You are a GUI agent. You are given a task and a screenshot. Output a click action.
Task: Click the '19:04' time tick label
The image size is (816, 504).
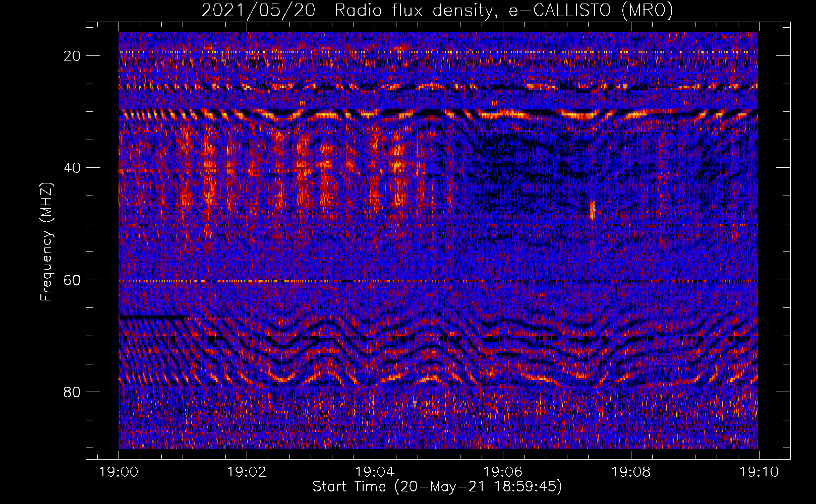(x=375, y=472)
